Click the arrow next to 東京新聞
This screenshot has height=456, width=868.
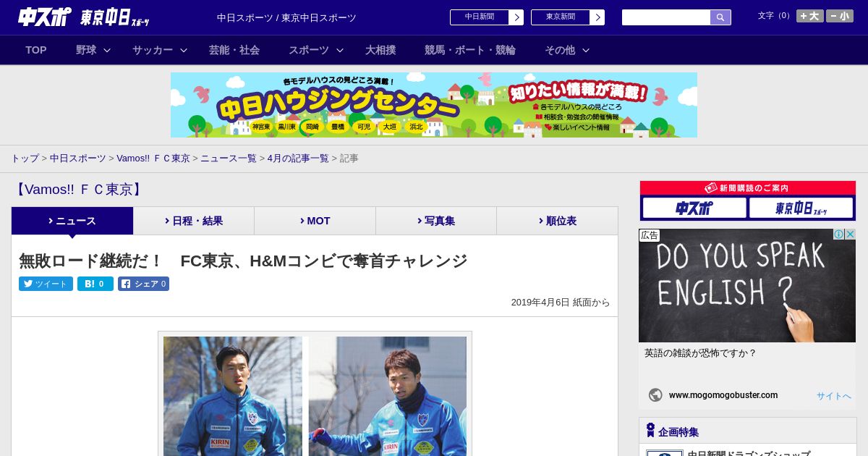(597, 17)
